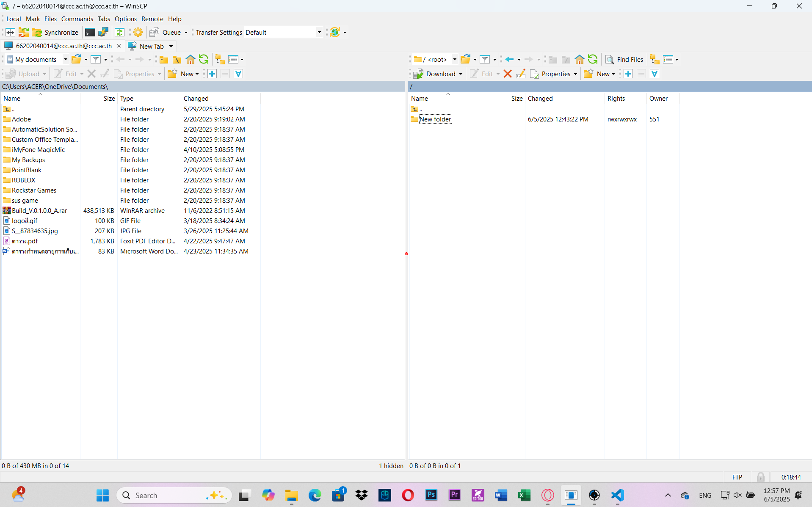This screenshot has height=507, width=812.
Task: Open in PuTTY icon
Action: coord(103,32)
